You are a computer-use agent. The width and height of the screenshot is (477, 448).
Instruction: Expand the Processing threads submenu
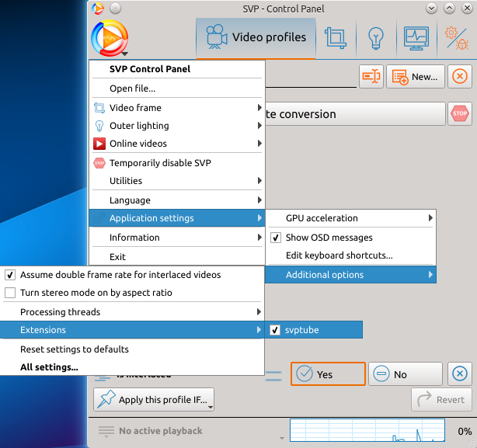[x=132, y=312]
